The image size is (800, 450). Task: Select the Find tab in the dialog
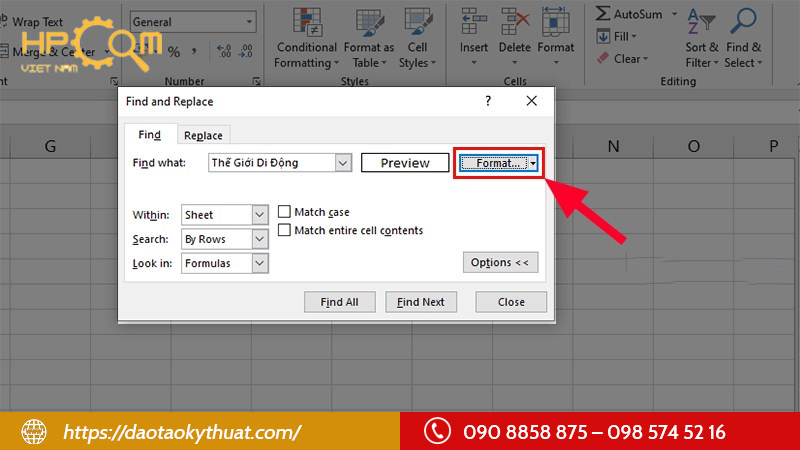[x=149, y=135]
